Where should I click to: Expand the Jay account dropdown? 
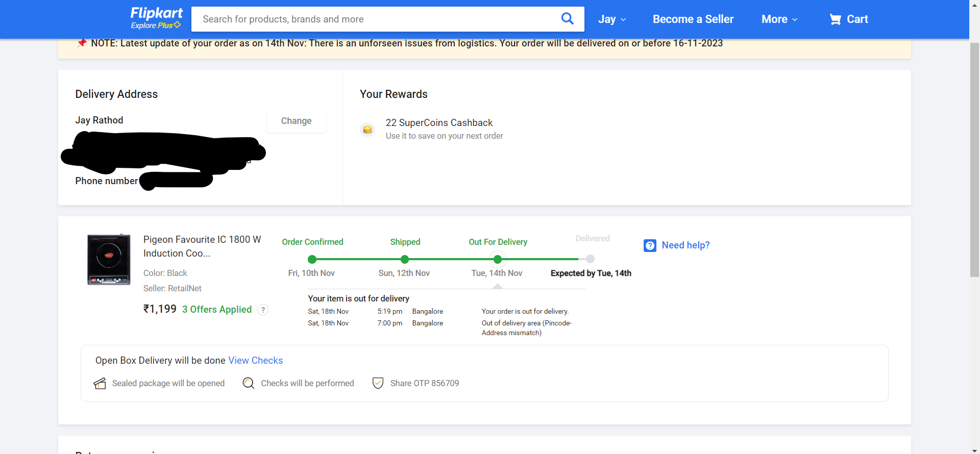611,19
